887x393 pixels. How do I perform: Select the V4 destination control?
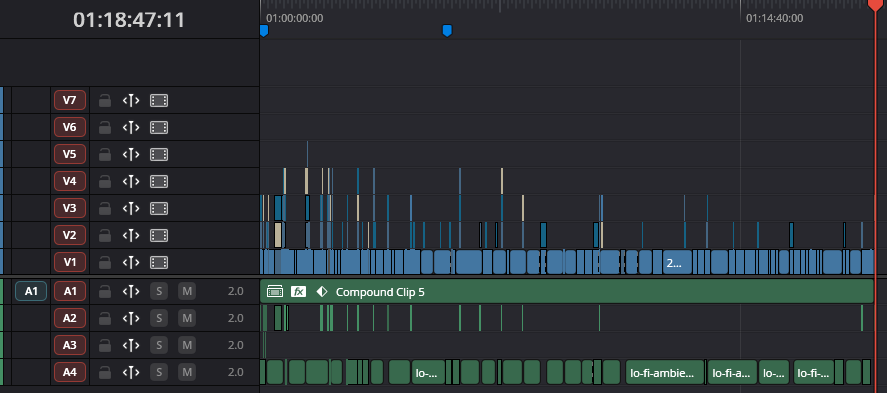(x=70, y=182)
